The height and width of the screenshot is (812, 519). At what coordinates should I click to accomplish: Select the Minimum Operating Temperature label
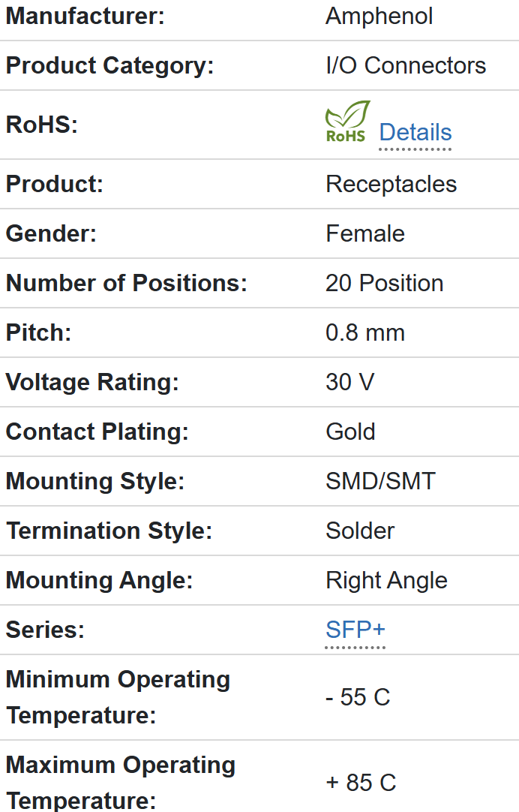coord(118,697)
